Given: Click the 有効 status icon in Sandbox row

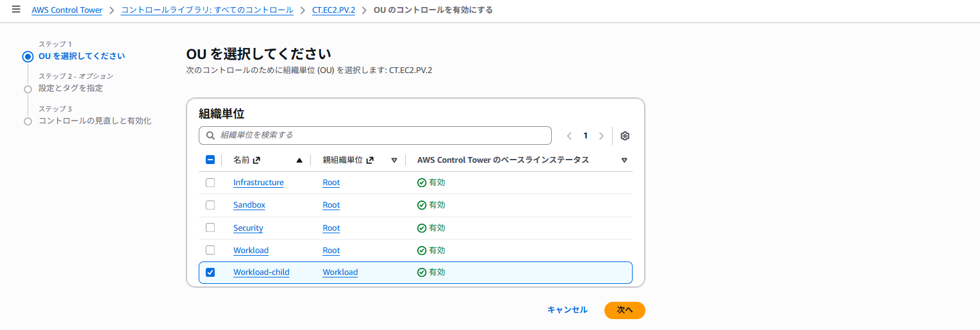Looking at the screenshot, I should (422, 205).
